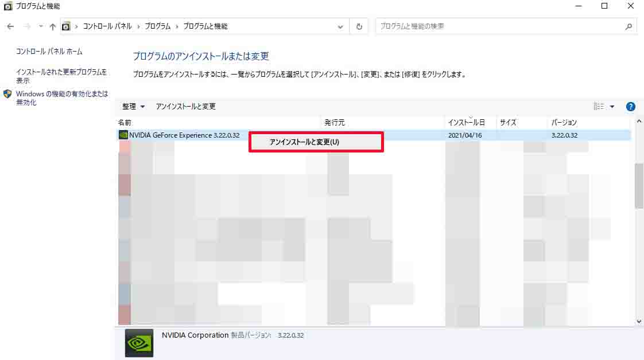644x360 pixels.
Task: Expand the address bar history dropdown
Action: click(340, 26)
